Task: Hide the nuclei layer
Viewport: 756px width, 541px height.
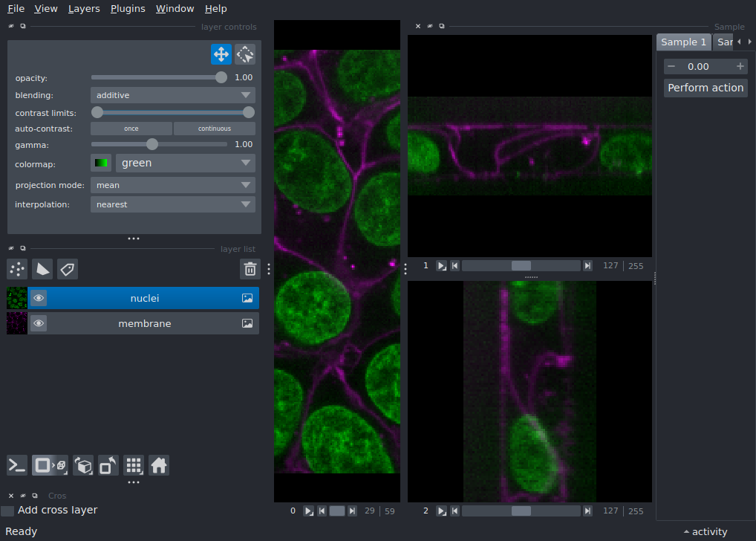Action: 39,299
